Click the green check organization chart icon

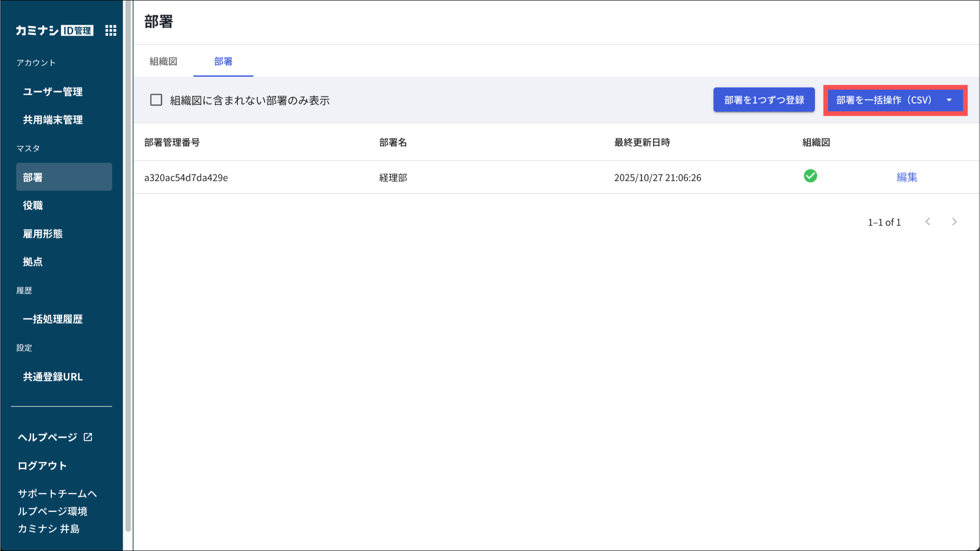coord(810,176)
